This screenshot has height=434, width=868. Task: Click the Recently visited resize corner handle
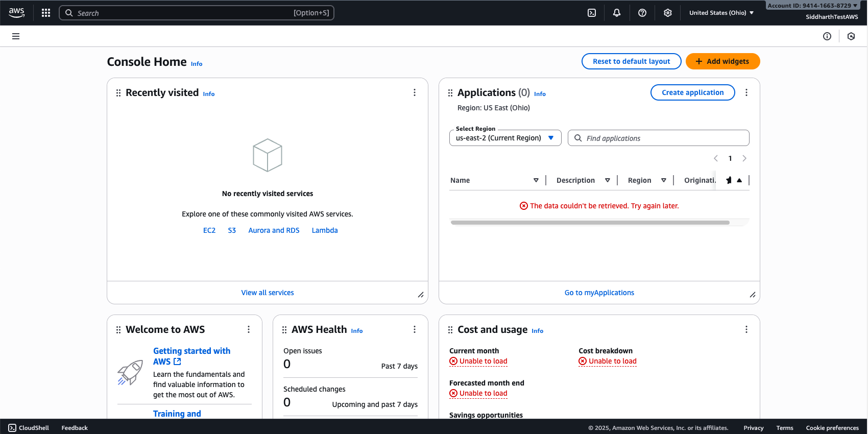(421, 295)
